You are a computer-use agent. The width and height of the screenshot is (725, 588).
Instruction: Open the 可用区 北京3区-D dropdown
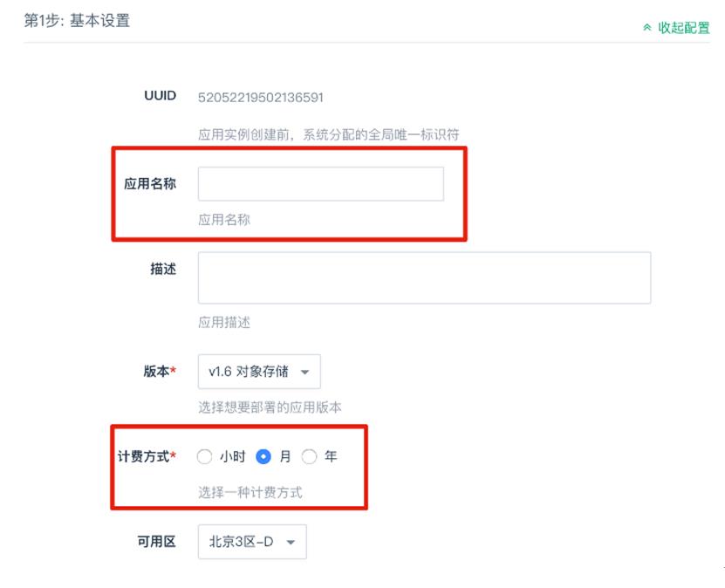pos(252,542)
